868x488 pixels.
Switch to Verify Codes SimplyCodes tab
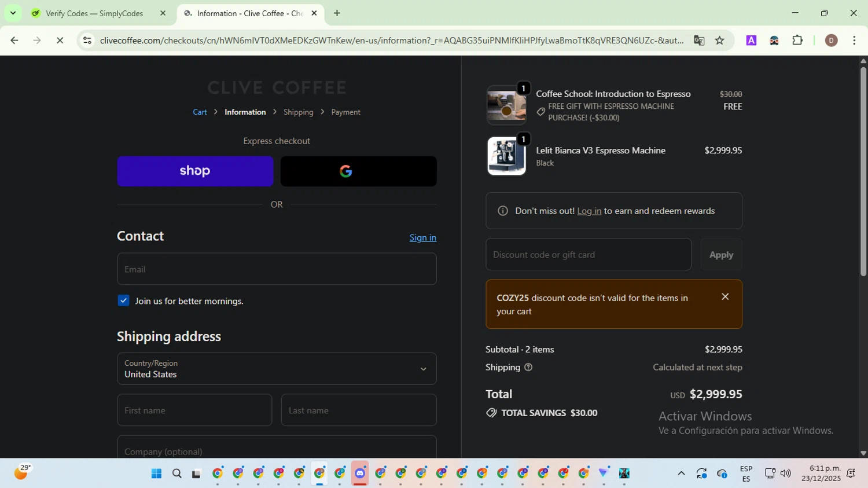tap(94, 13)
